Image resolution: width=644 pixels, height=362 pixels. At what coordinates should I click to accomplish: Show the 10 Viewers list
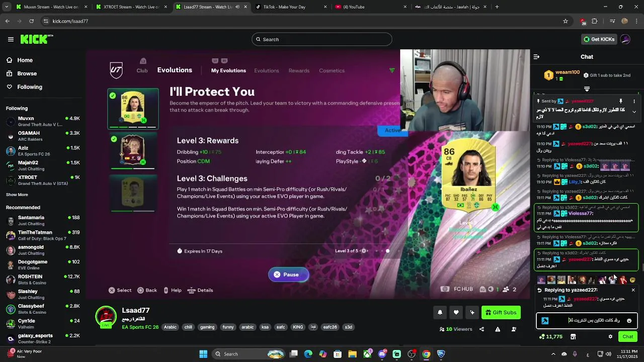point(455,329)
